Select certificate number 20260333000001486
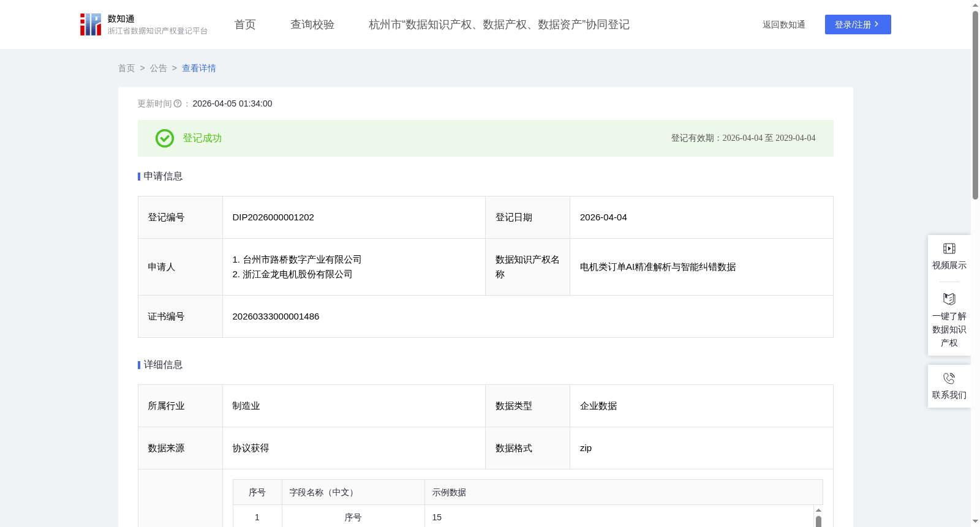This screenshot has height=527, width=980. [276, 316]
